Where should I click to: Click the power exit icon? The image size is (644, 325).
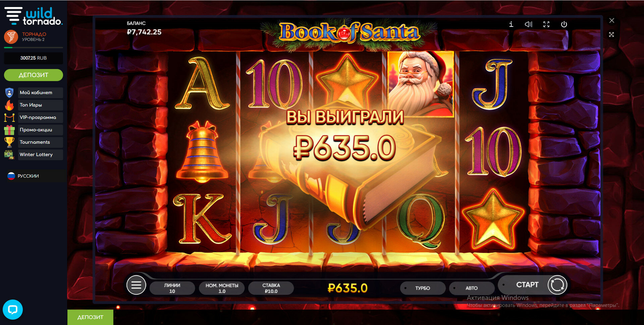564,24
